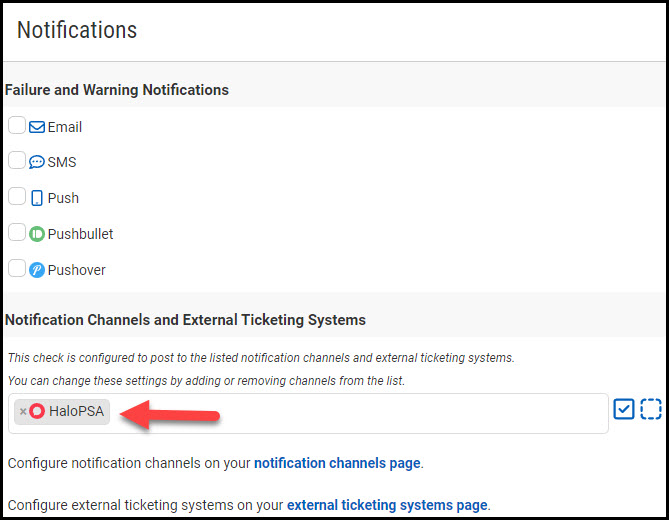
Task: Open the notification channels page link
Action: pyautogui.click(x=337, y=463)
